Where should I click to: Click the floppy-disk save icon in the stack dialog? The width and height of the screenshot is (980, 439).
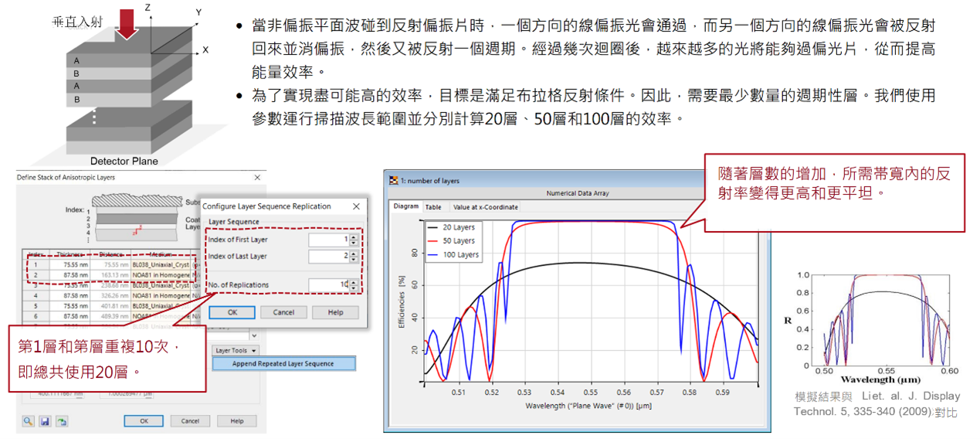click(45, 421)
